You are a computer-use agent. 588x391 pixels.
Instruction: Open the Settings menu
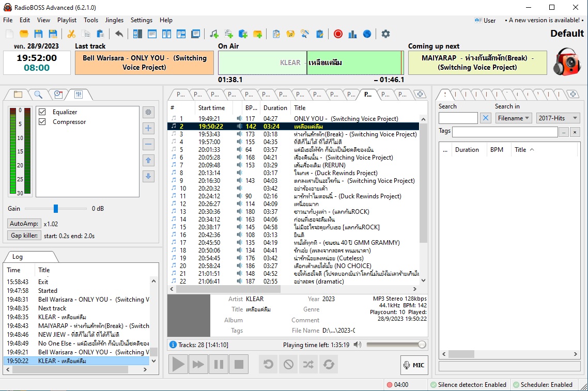tap(142, 20)
